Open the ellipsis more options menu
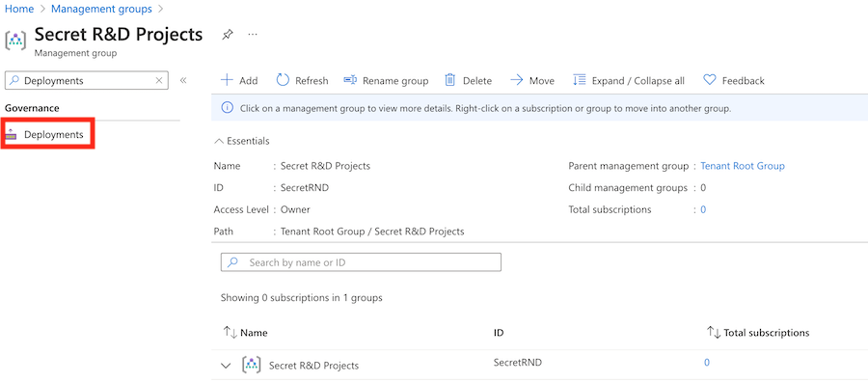The image size is (868, 383). [x=253, y=35]
